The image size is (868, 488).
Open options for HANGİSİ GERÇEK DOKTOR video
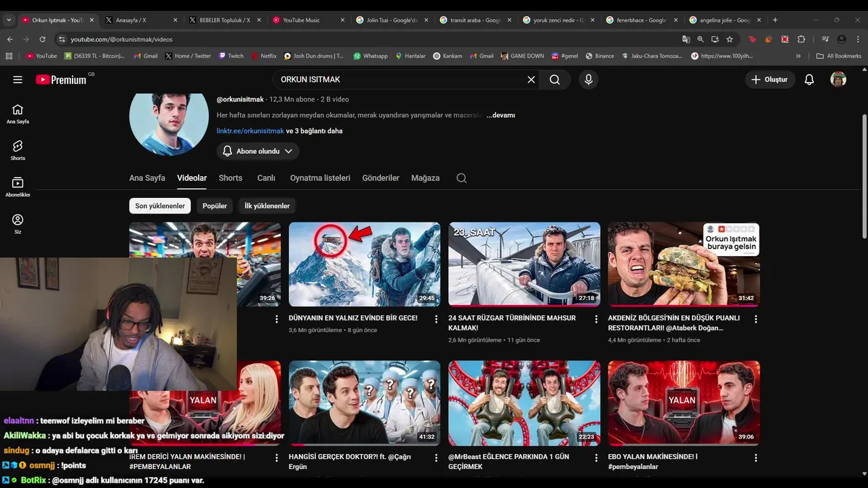click(436, 457)
